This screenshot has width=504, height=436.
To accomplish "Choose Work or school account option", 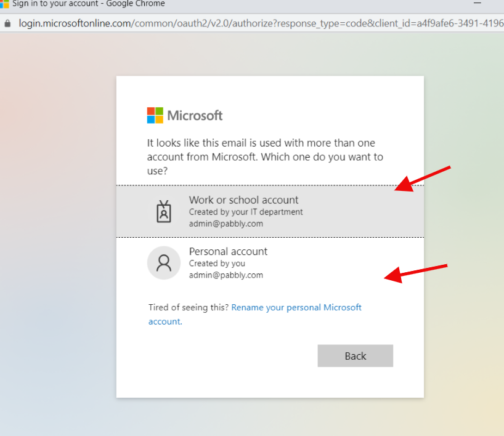I will pos(270,211).
